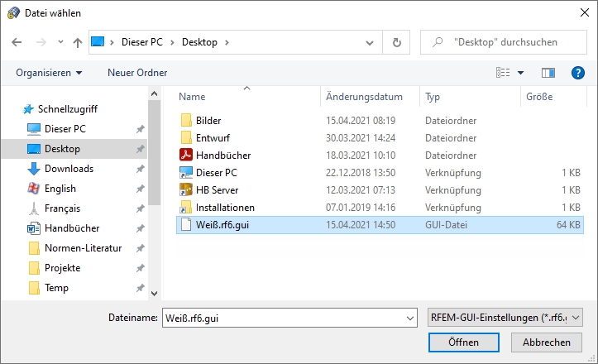Viewport: 598px width, 364px height.
Task: Open the recent locations dropdown arrow
Action: coord(60,42)
